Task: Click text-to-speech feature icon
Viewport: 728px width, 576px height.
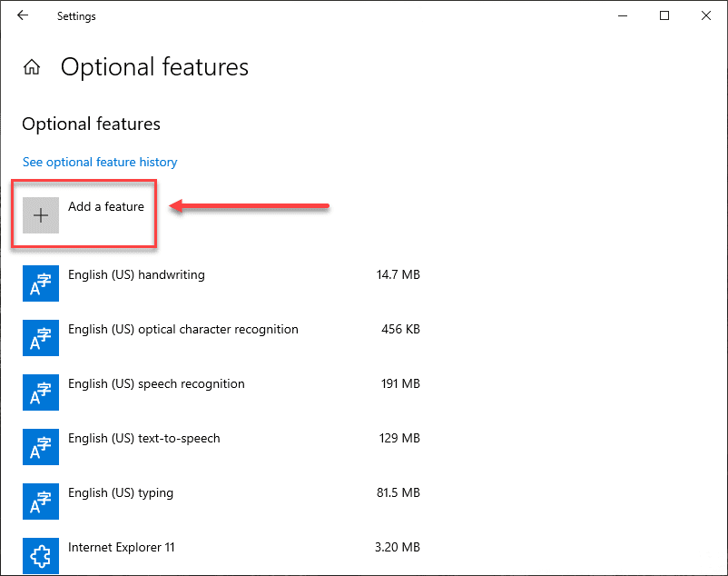Action: [41, 446]
